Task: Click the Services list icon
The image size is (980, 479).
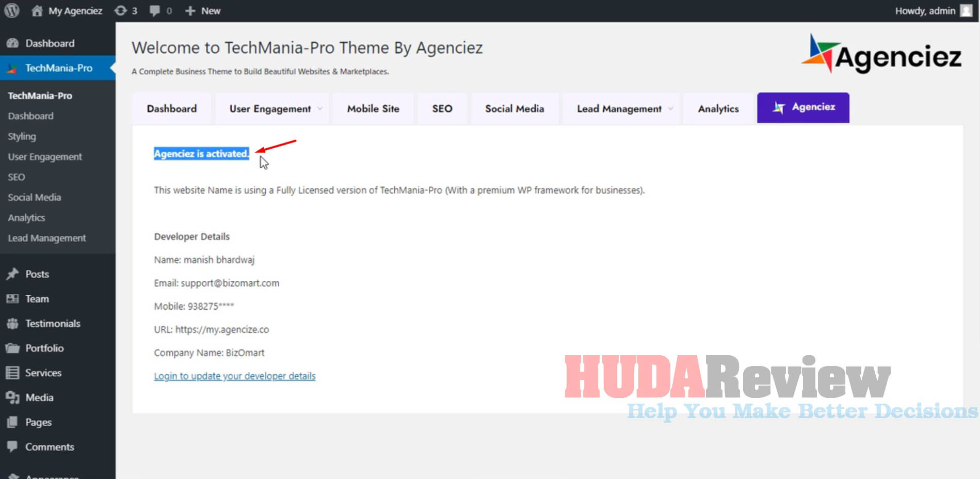Action: tap(12, 373)
